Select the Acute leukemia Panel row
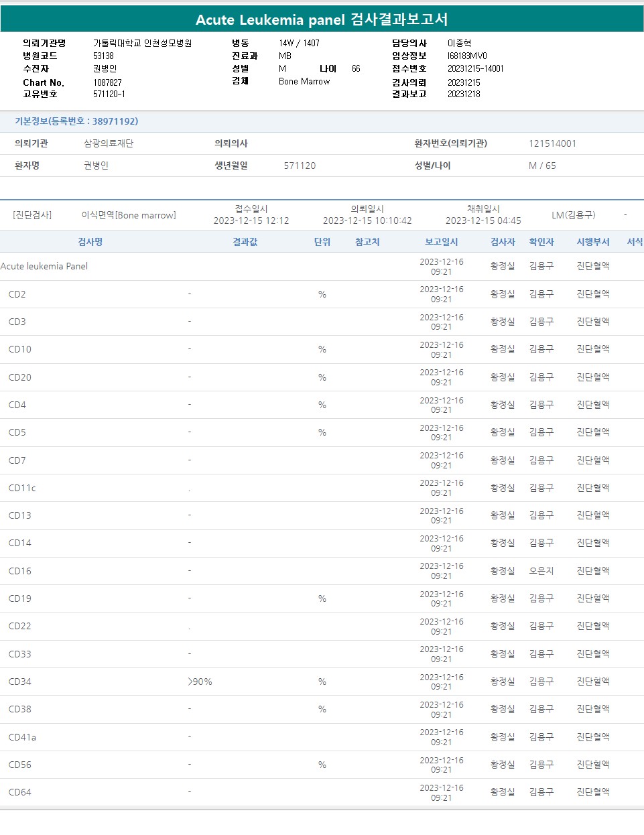This screenshot has height=835, width=644. click(x=44, y=266)
